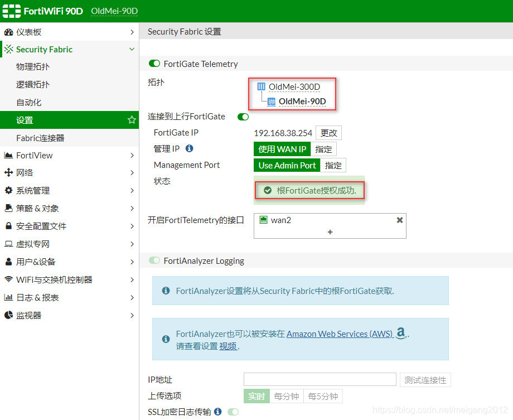Viewport: 513px width, 420px height.
Task: Toggle 连接到上行FortiGate switch
Action: pyautogui.click(x=243, y=117)
